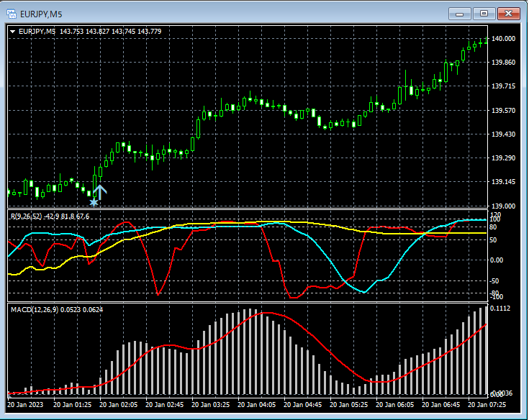The image size is (529, 420).
Task: Click the EURJPY,M5 symbol label on chart
Action: pyautogui.click(x=37, y=31)
